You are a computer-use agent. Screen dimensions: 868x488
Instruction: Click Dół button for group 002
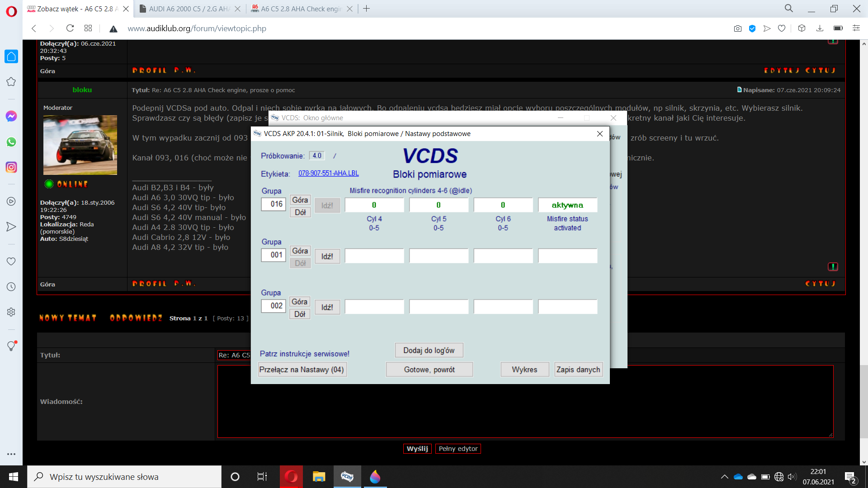pyautogui.click(x=300, y=314)
